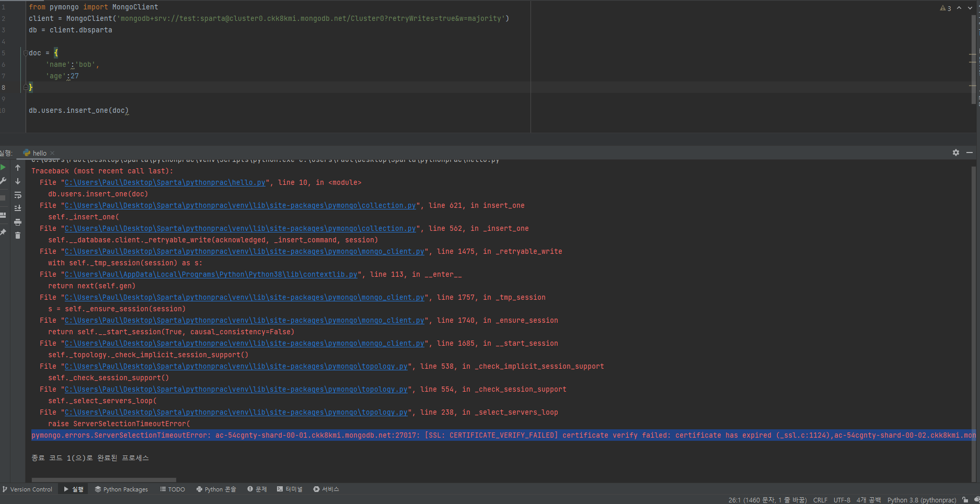Open collection.py link at line 562
The image size is (980, 504).
point(240,228)
